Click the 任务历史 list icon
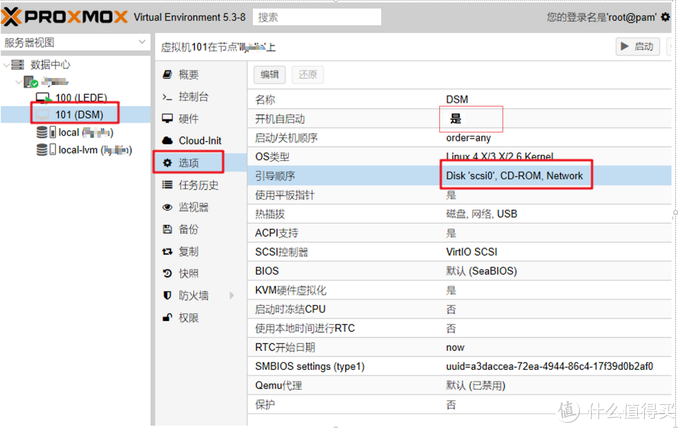This screenshot has height=428, width=680. click(x=167, y=185)
